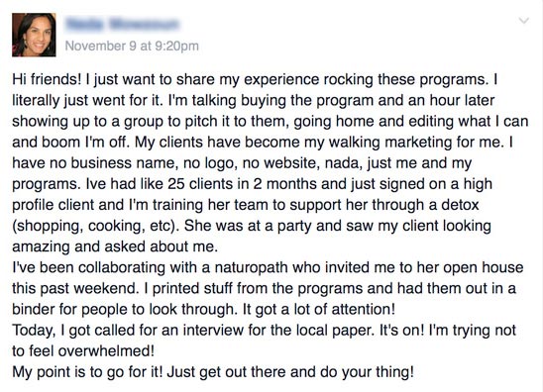Open the blurred author name link
543x392 pixels.
coord(122,24)
